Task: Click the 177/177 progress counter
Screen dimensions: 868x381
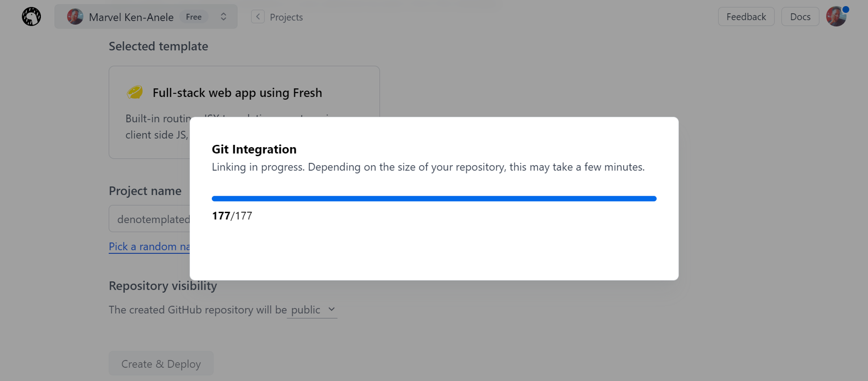Action: click(x=232, y=216)
